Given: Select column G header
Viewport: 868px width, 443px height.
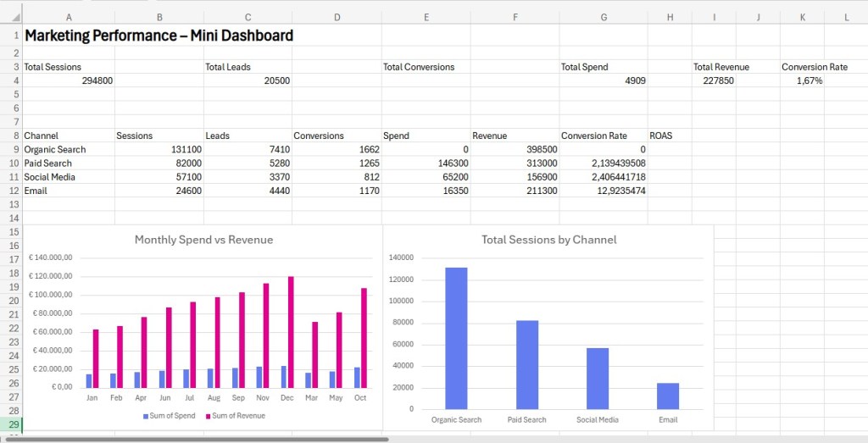Looking at the screenshot, I should coord(604,17).
